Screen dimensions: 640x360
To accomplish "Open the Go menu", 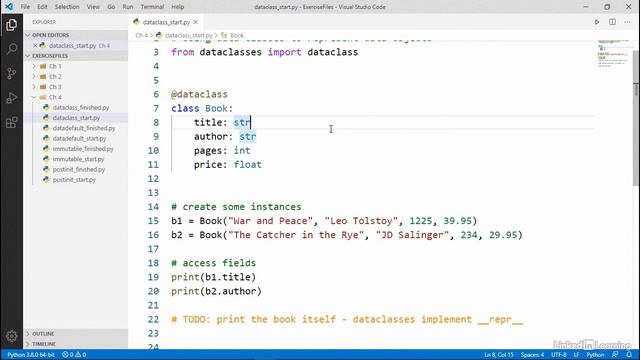I will pos(111,7).
